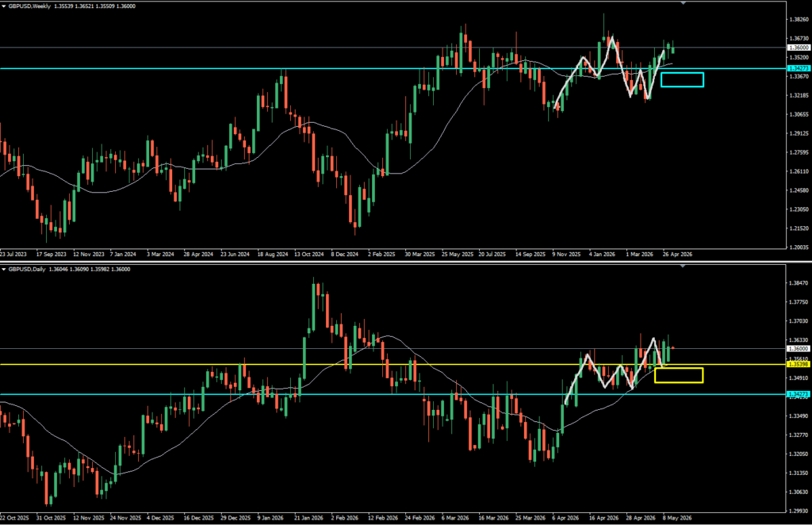Click the yellow 1.35398 price label

click(x=798, y=365)
